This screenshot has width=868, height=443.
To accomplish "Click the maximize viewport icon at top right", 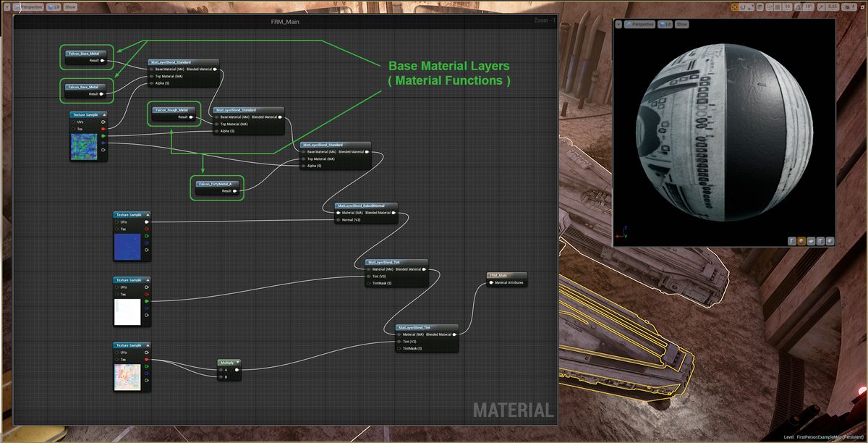I will coord(862,7).
